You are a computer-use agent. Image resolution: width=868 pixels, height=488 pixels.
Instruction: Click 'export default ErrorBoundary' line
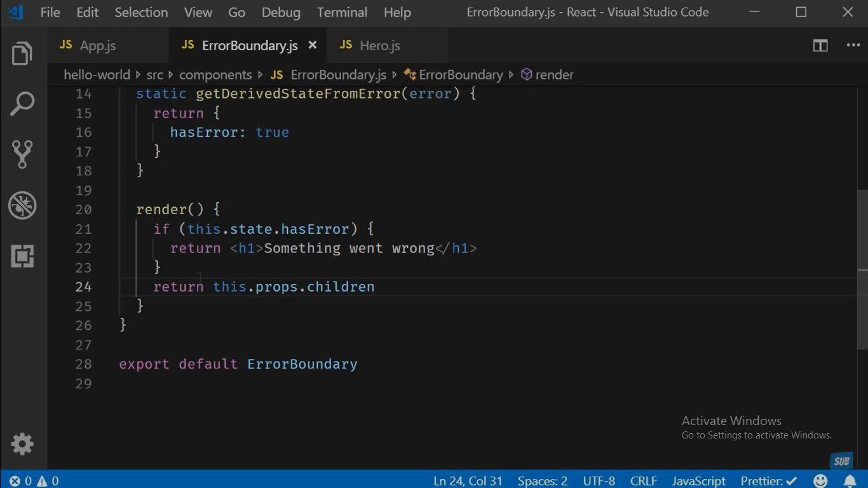238,364
